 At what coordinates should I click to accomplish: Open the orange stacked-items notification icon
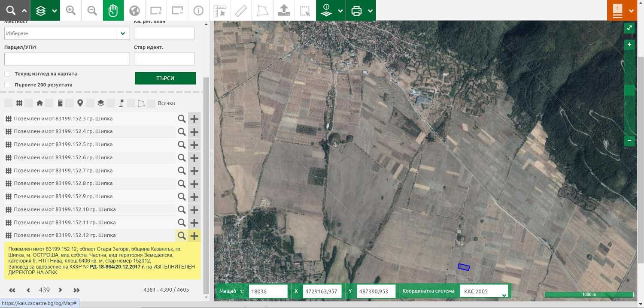pyautogui.click(x=617, y=10)
